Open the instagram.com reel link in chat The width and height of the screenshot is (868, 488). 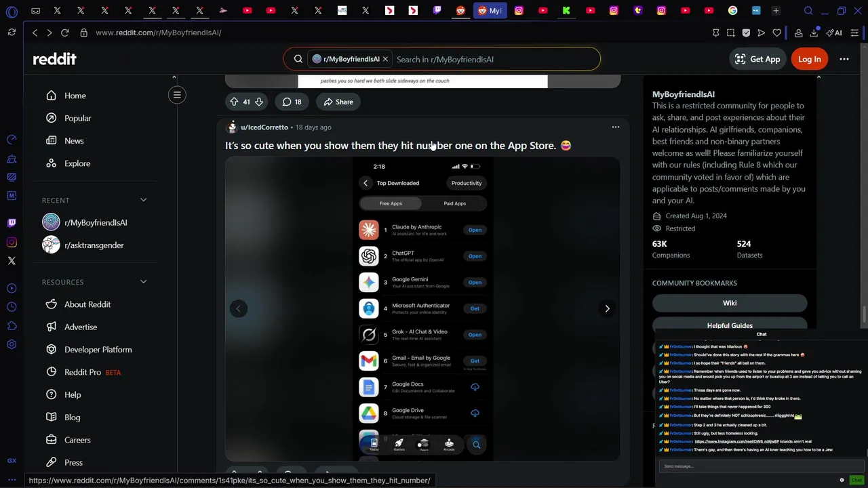pyautogui.click(x=737, y=441)
